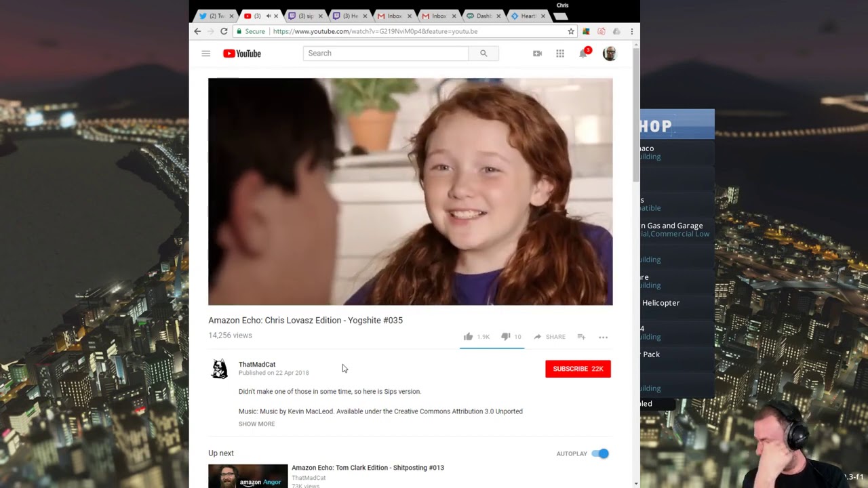Click the Chris profile button in title bar
This screenshot has height=488, width=868.
pyautogui.click(x=562, y=5)
